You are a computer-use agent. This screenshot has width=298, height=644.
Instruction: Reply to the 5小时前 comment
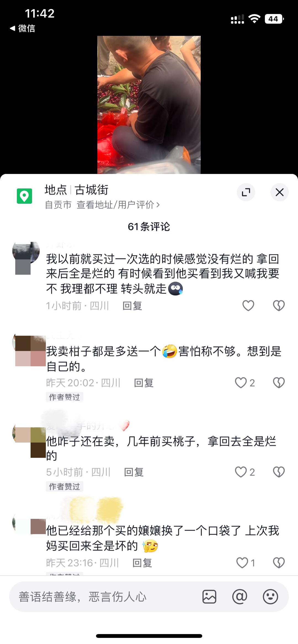pyautogui.click(x=134, y=472)
